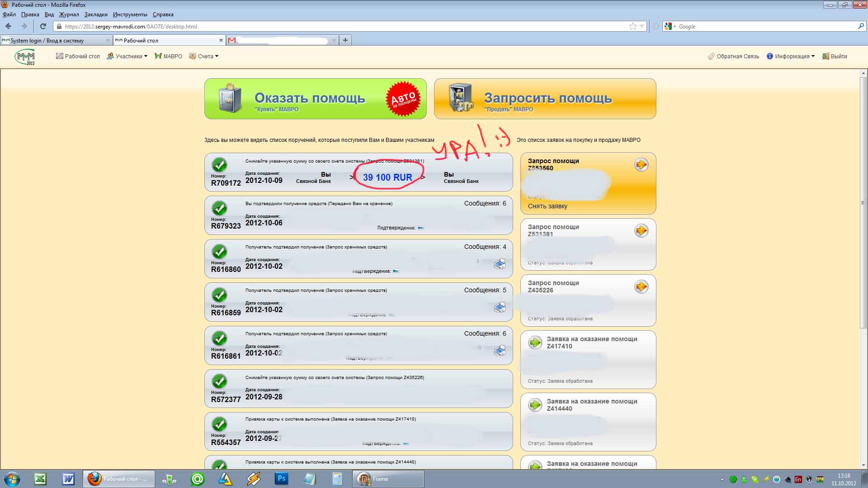
Task: Click green checkmark of order R554357
Action: 220,424
